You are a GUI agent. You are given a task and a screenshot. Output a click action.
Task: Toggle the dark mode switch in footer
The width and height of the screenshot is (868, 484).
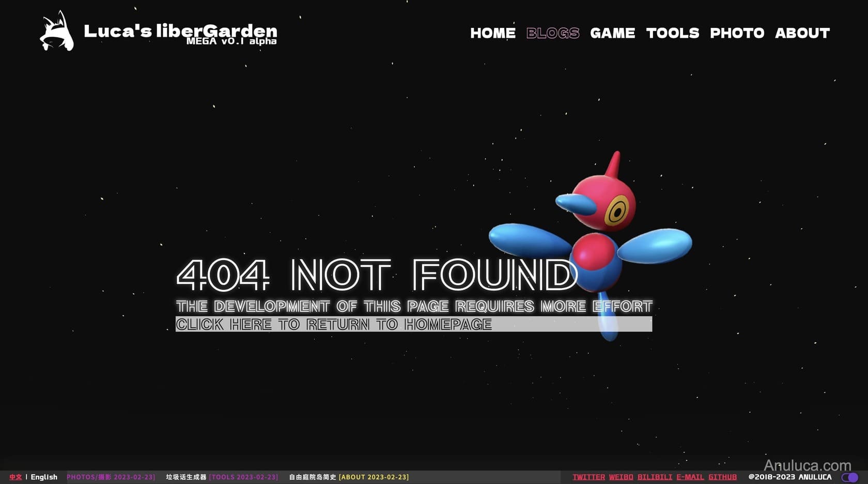(849, 477)
